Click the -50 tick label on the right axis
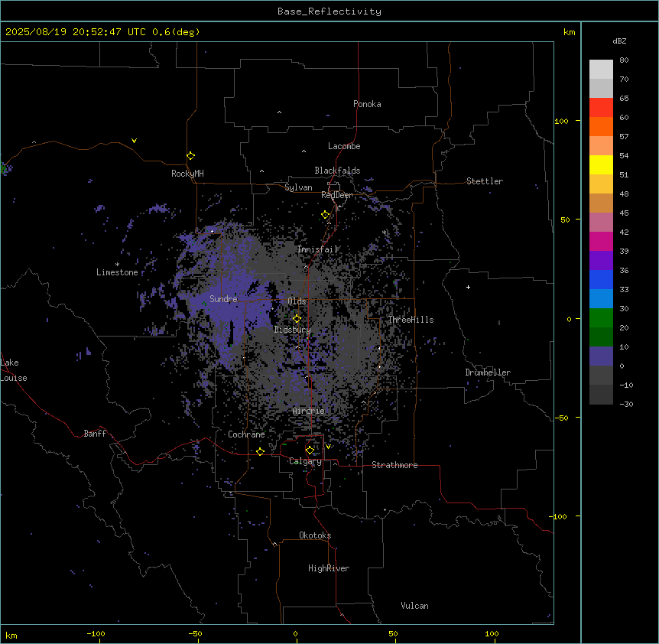The width and height of the screenshot is (659, 644). click(561, 418)
